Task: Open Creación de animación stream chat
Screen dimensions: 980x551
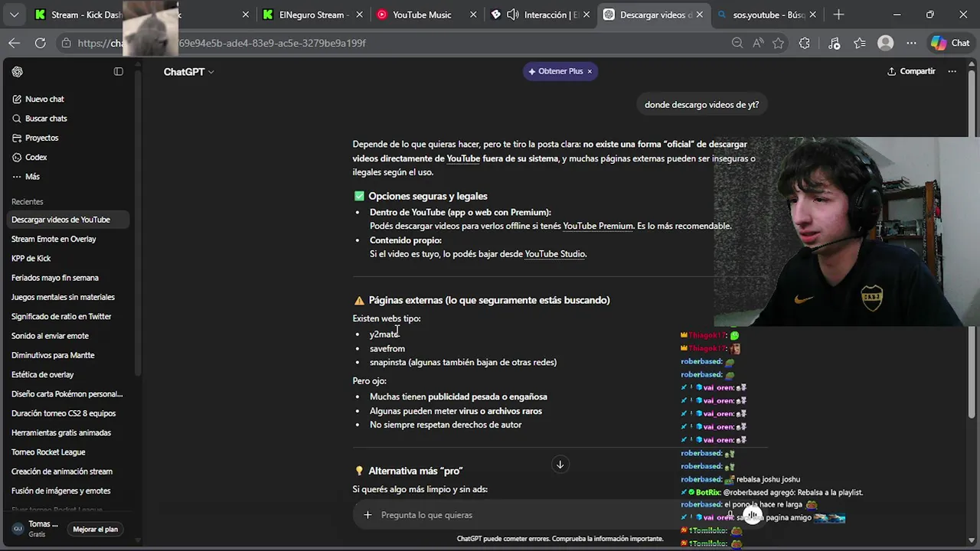Action: click(66, 471)
